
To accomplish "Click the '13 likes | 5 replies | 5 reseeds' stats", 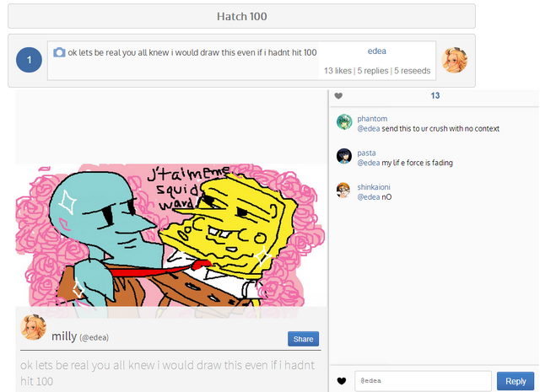I will click(x=377, y=71).
